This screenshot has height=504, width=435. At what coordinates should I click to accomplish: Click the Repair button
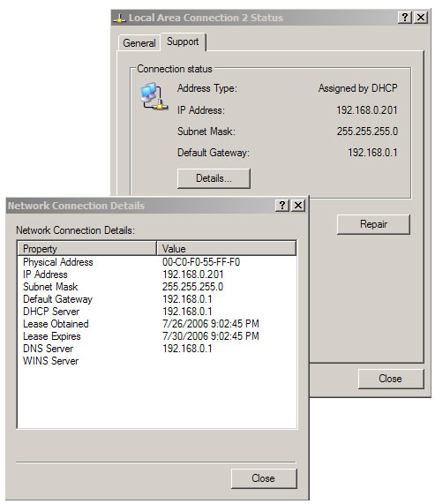(x=373, y=224)
